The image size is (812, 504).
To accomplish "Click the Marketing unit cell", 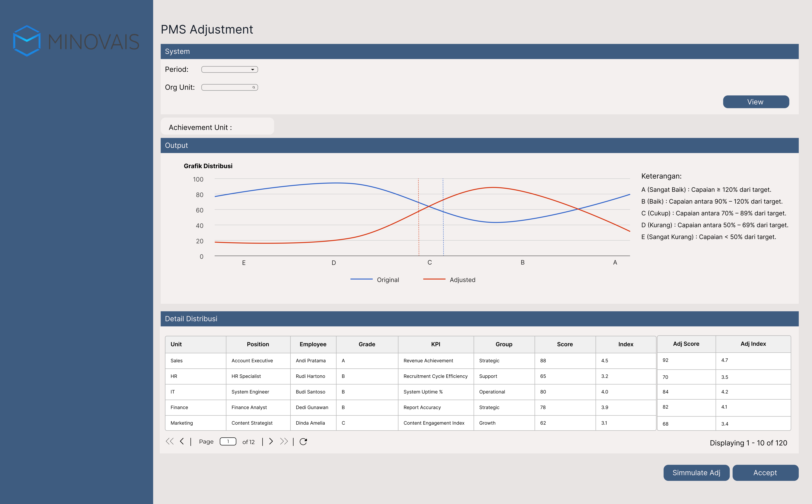I will click(x=196, y=423).
